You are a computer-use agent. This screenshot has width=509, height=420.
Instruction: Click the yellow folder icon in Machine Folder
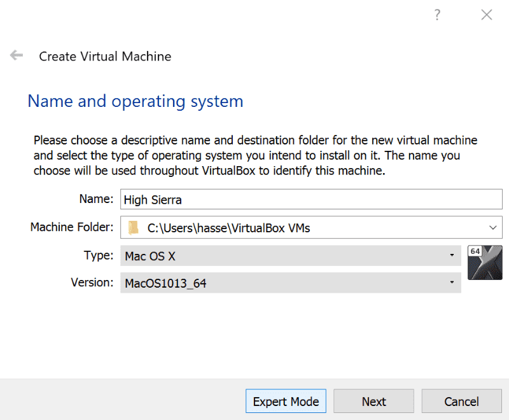tap(134, 227)
